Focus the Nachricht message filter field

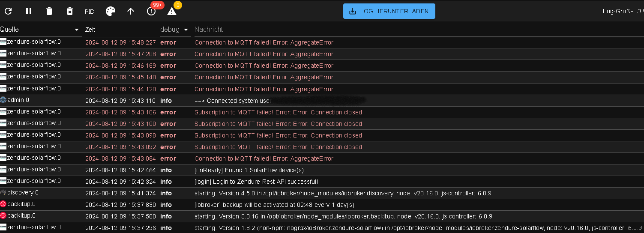[x=418, y=30]
